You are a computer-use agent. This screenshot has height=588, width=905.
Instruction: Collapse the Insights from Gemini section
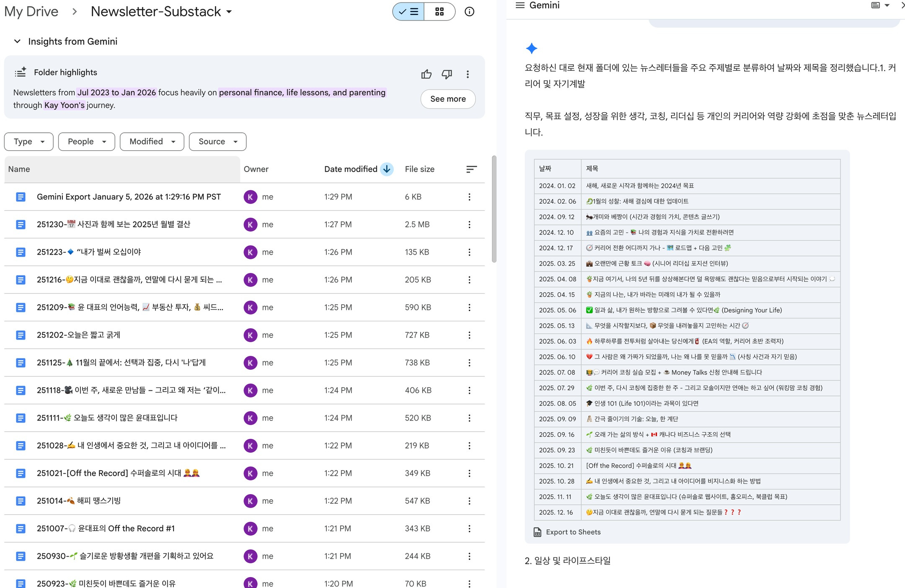pyautogui.click(x=17, y=41)
